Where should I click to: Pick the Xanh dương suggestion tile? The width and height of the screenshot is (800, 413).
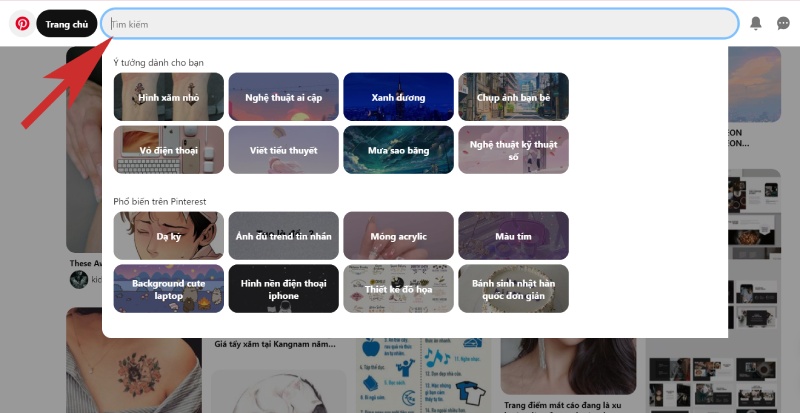[398, 97]
